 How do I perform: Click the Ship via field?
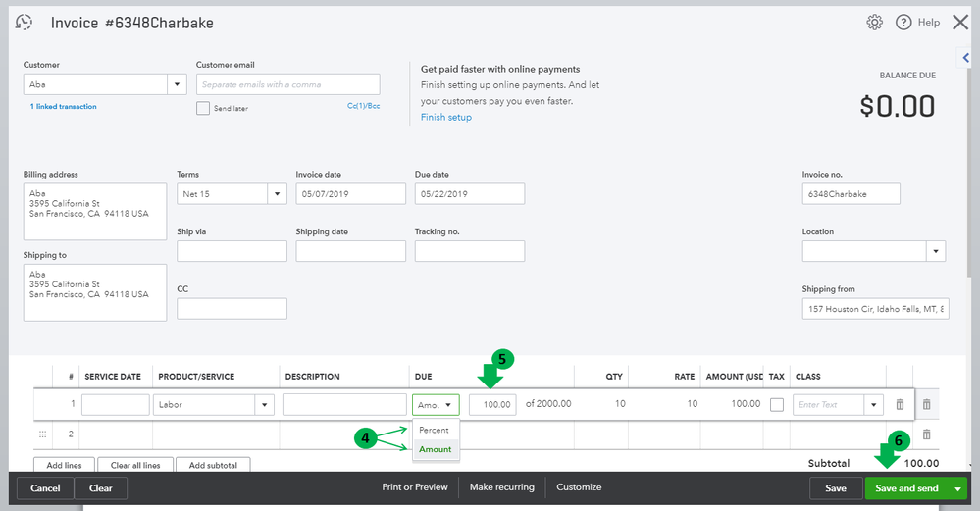click(x=232, y=251)
